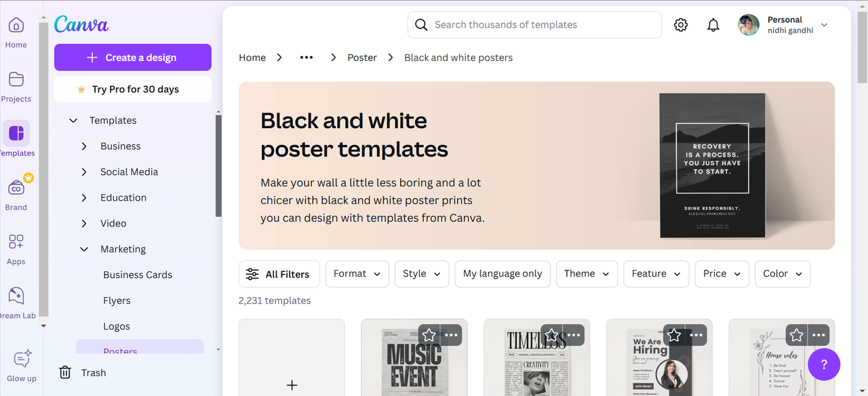Open the notifications bell
The height and width of the screenshot is (396, 868).
pos(713,25)
